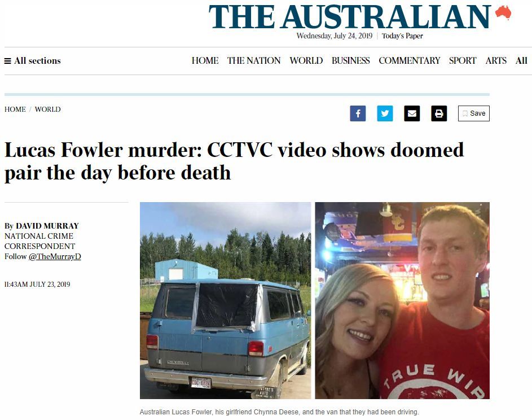
Task: Share article on Twitter
Action: pos(385,113)
